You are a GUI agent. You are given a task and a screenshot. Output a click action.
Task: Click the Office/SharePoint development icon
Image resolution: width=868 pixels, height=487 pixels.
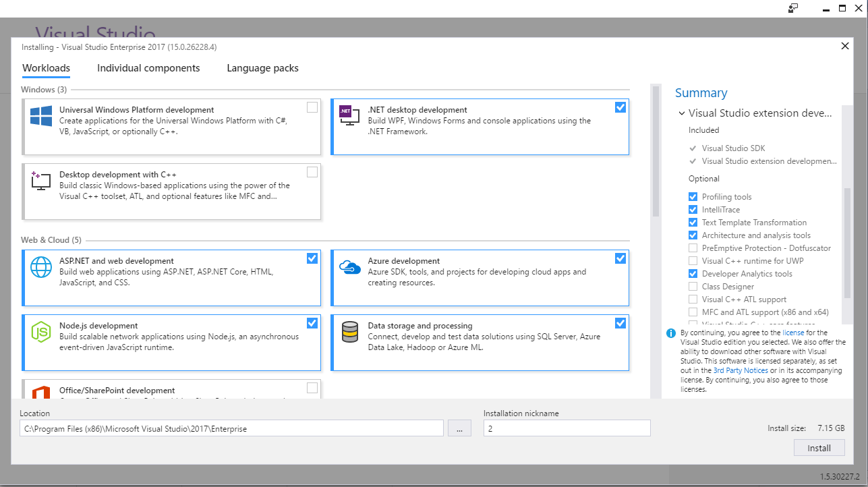coord(41,392)
